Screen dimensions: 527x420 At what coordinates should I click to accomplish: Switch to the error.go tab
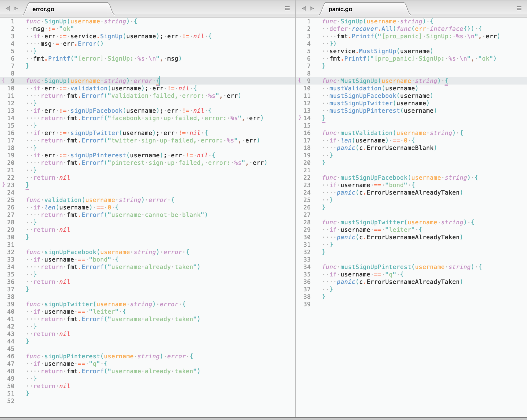pyautogui.click(x=43, y=9)
